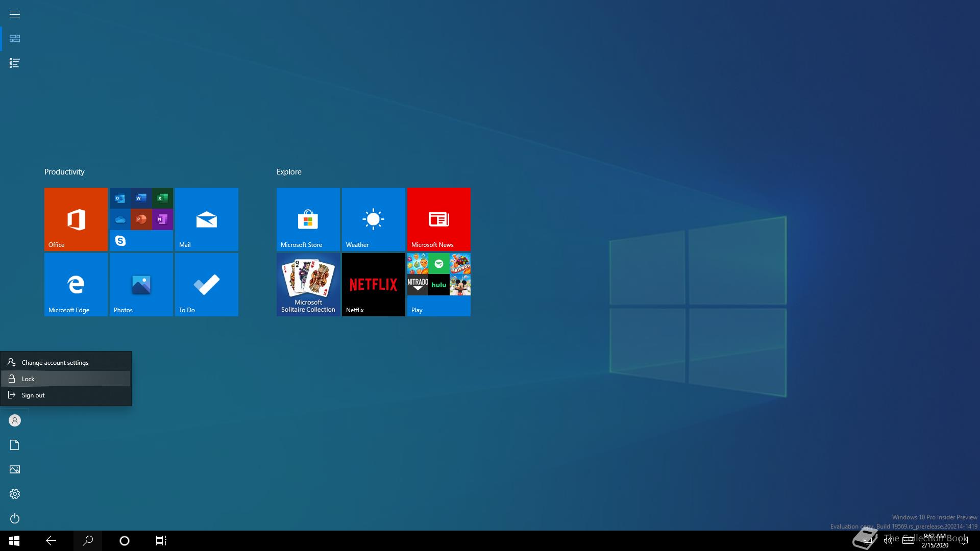Open the Netflix tile
Viewport: 980px width, 551px height.
374,285
